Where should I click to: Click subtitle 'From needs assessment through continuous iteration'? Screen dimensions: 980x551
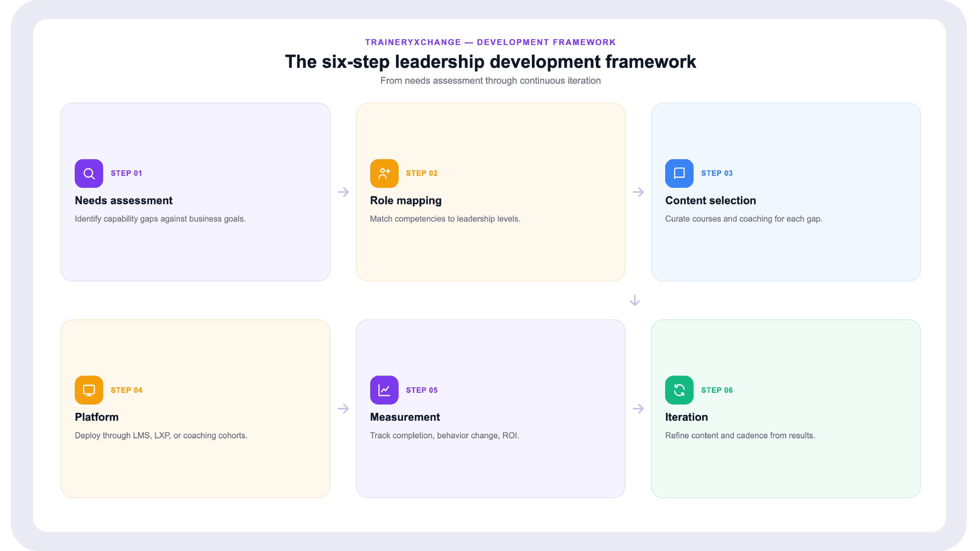tap(490, 81)
